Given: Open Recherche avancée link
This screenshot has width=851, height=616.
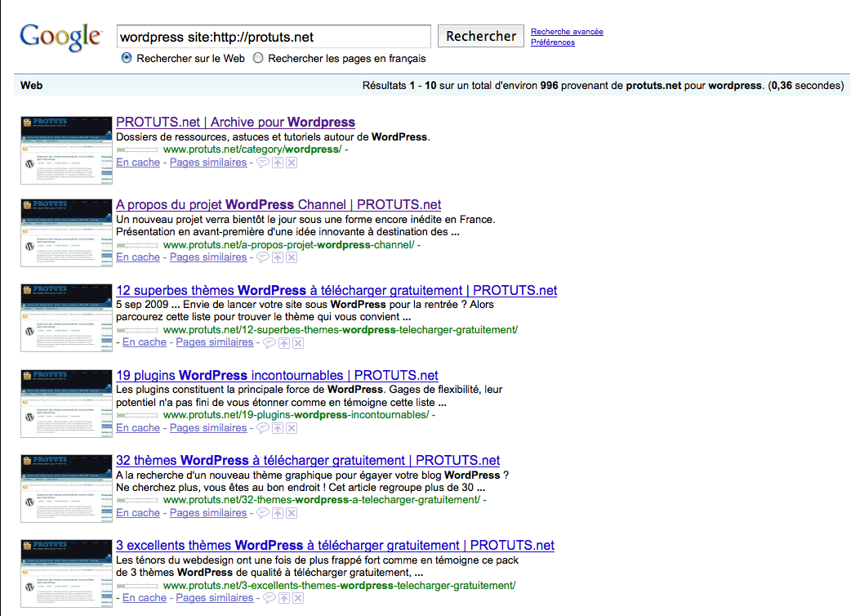Looking at the screenshot, I should (567, 32).
